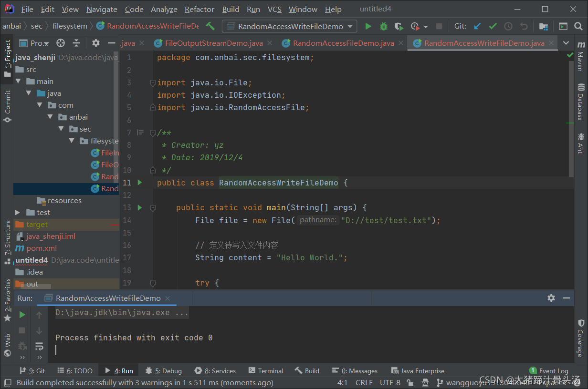Open the Navigate menu
The image size is (588, 389).
(102, 10)
